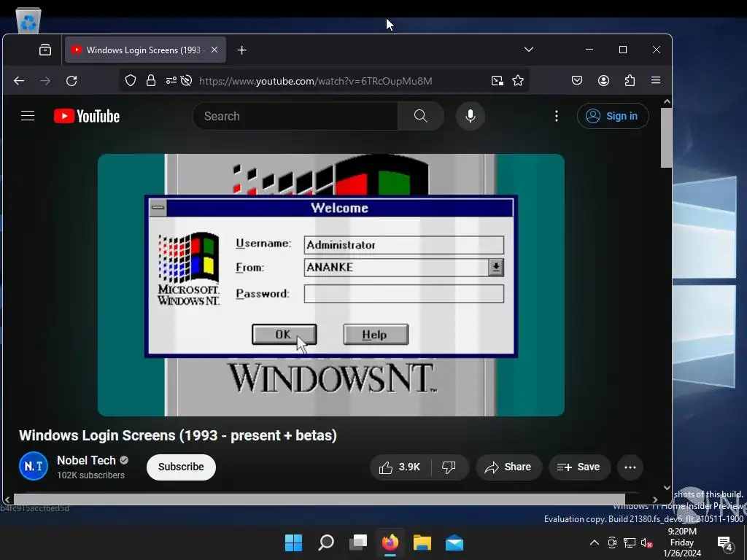Image resolution: width=747 pixels, height=560 pixels.
Task: Open the Firefox application menu
Action: pyautogui.click(x=656, y=80)
